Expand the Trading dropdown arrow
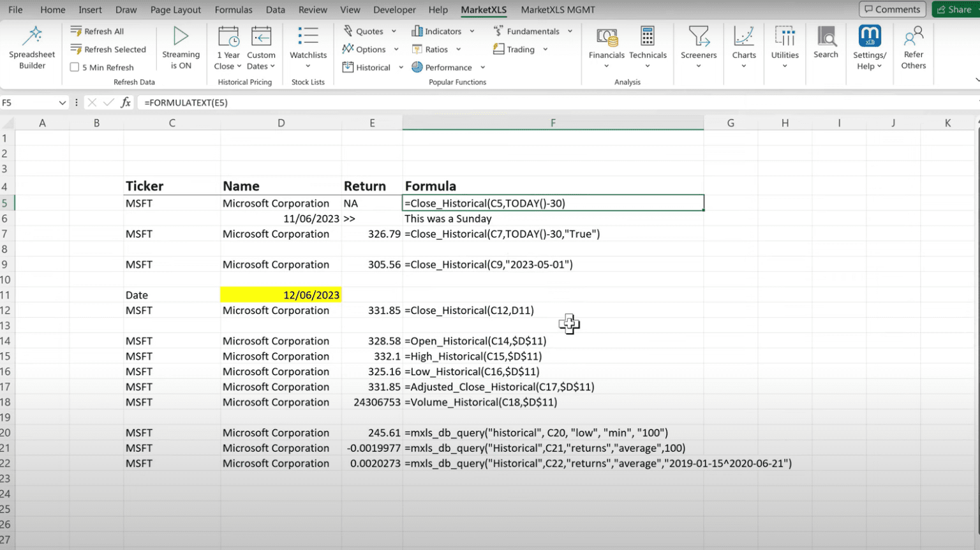The image size is (980, 550). 546,49
